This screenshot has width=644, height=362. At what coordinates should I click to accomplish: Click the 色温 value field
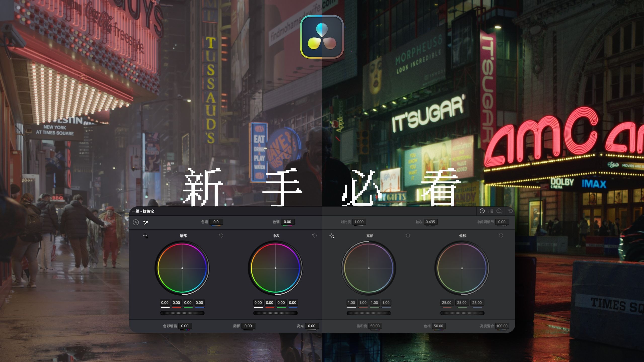[216, 222]
